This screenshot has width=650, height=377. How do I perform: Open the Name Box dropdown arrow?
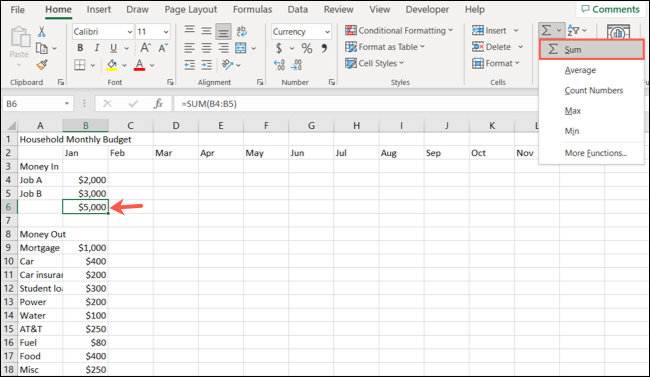click(67, 103)
